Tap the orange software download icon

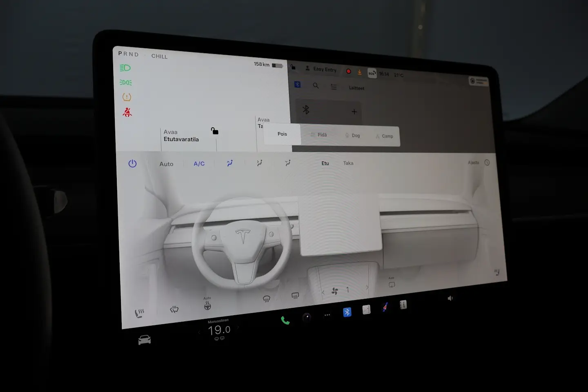pos(360,72)
